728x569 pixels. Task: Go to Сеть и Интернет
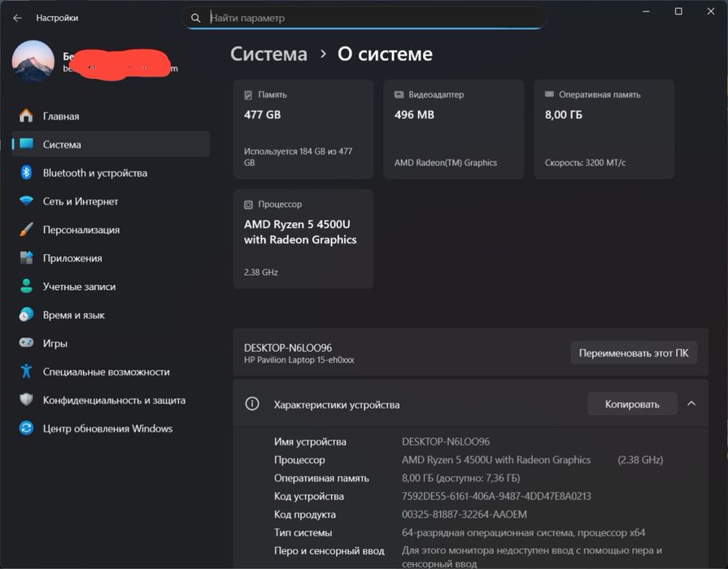tap(111, 201)
